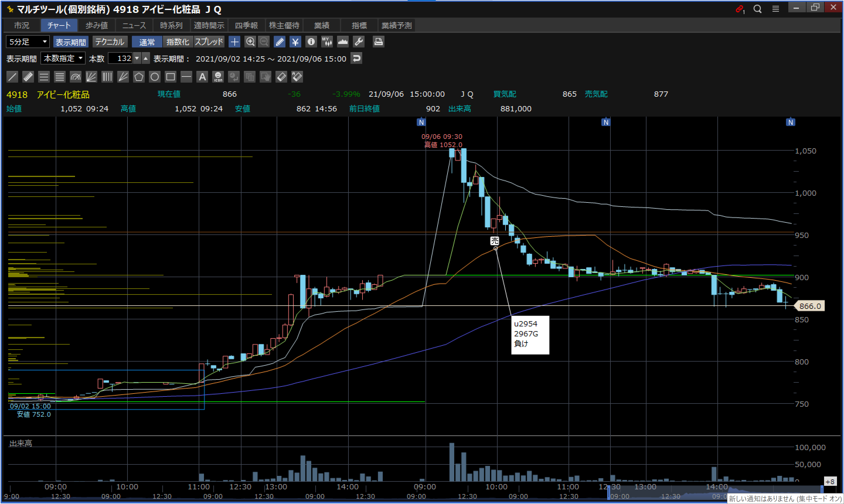Screen dimensions: 844x504
Task: Expand the 本数指定 period type dropdown
Action: click(63, 58)
